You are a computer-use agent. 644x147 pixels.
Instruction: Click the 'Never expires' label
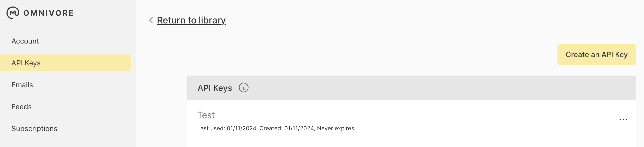336,128
